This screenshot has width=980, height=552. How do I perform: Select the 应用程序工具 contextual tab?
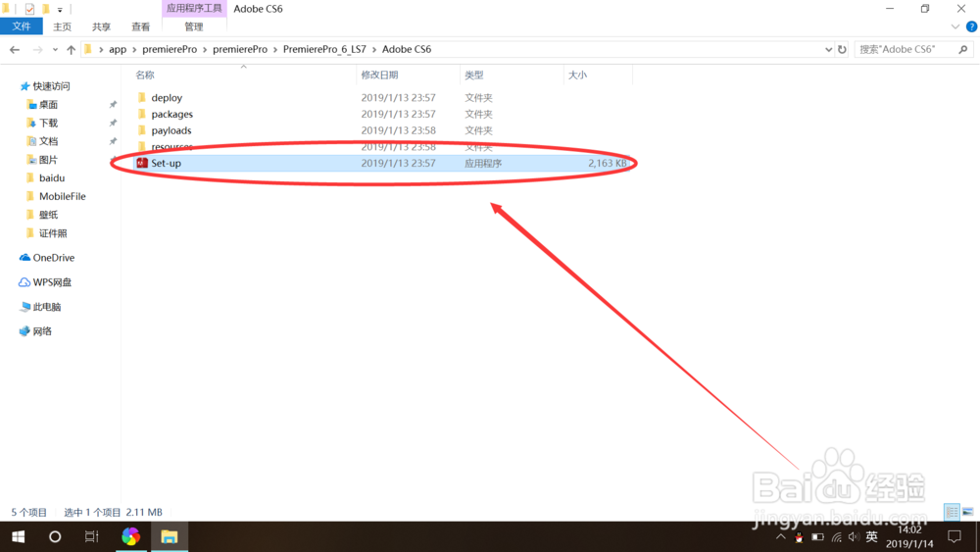click(194, 8)
